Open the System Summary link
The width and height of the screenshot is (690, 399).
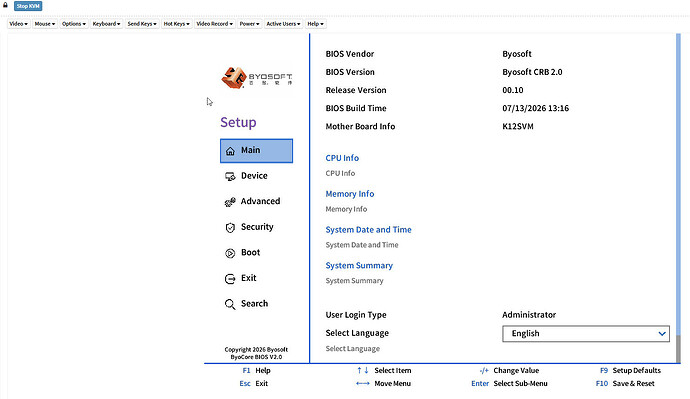click(x=359, y=266)
